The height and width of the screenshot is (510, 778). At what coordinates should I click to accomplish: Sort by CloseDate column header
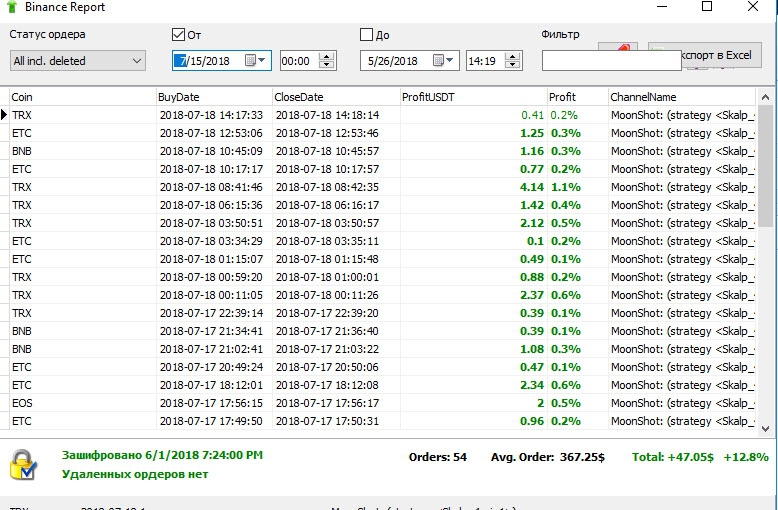[x=336, y=97]
